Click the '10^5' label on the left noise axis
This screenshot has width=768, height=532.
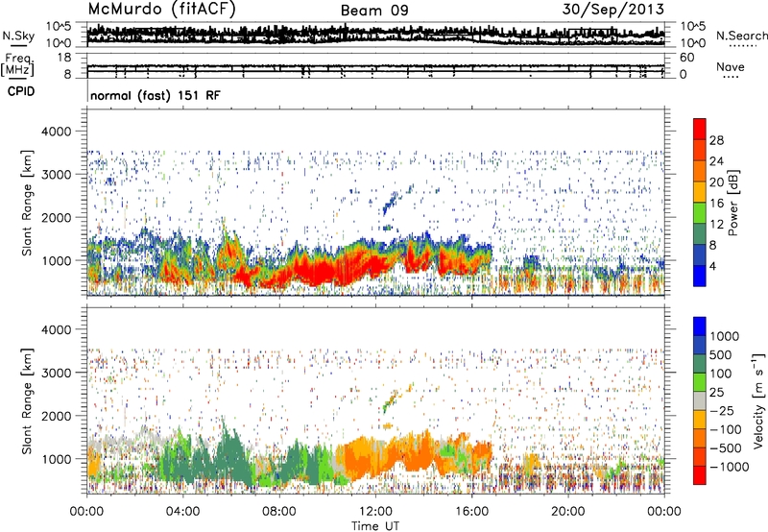pyautogui.click(x=59, y=27)
